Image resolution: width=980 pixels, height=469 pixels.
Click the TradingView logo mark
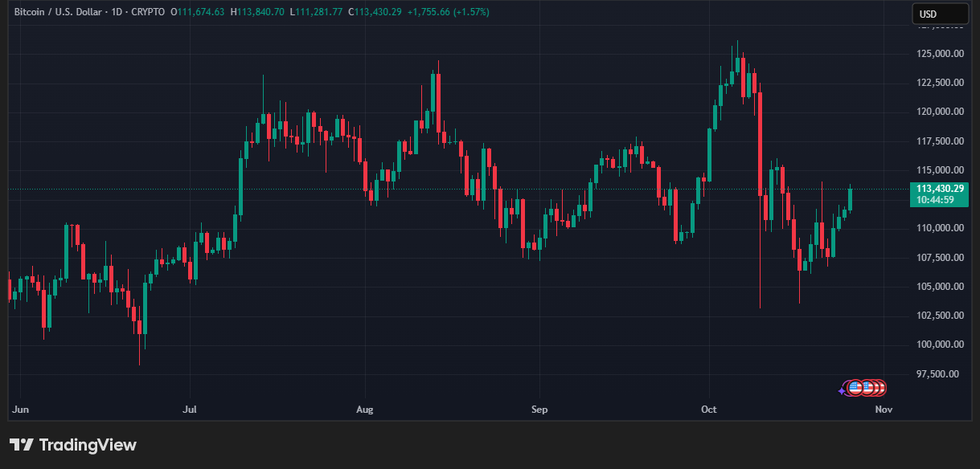21,445
